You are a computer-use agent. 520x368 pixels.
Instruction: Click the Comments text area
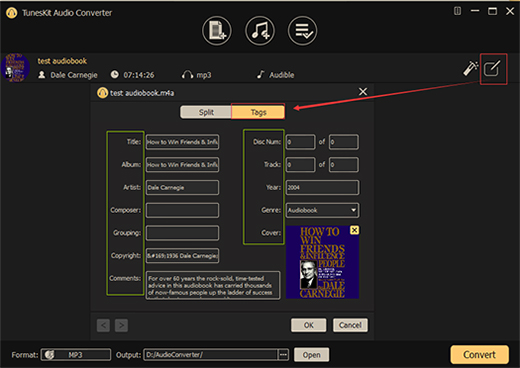click(x=213, y=285)
